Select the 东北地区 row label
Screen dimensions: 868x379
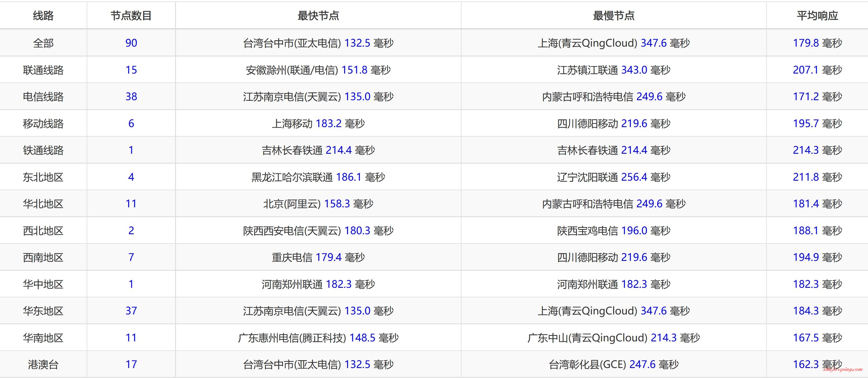(43, 177)
